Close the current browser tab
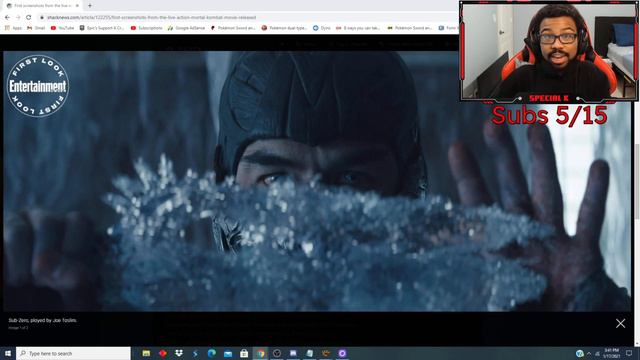Screen dimensions: 640x360 77,6
